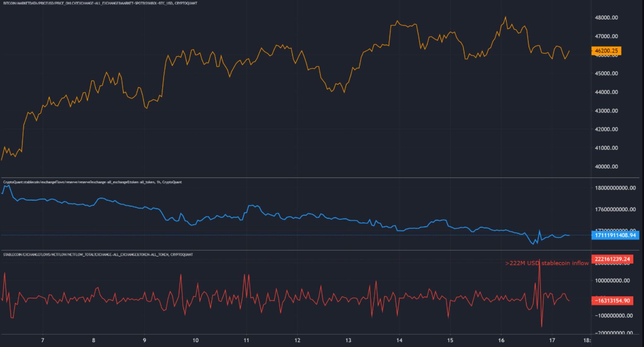Click date label 11 on time axis

(246, 340)
